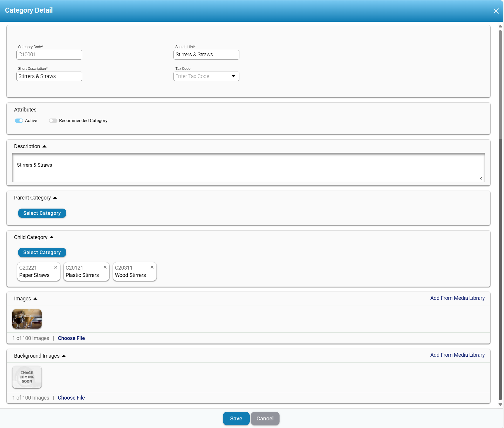Click the Category Code input field
This screenshot has height=428, width=504.
pyautogui.click(x=49, y=55)
